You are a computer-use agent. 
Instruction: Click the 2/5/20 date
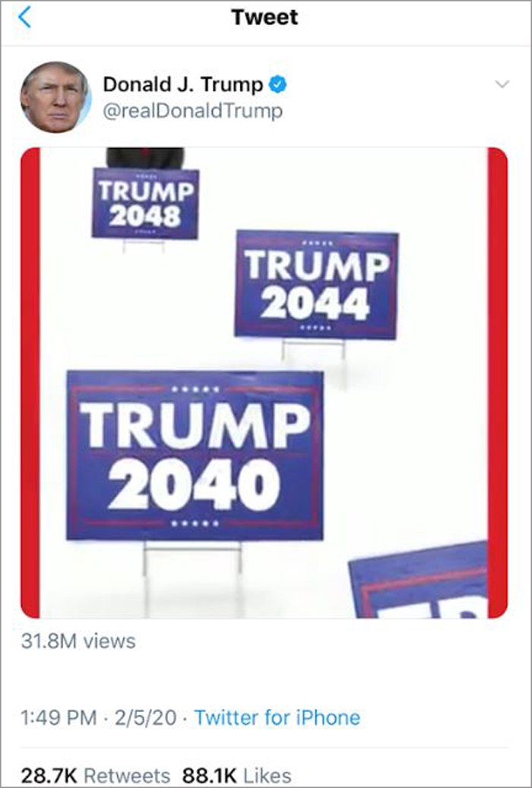[x=145, y=717]
